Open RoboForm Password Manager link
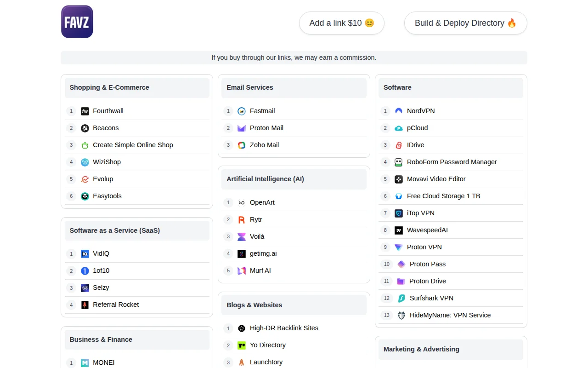The width and height of the screenshot is (588, 368). click(x=452, y=162)
